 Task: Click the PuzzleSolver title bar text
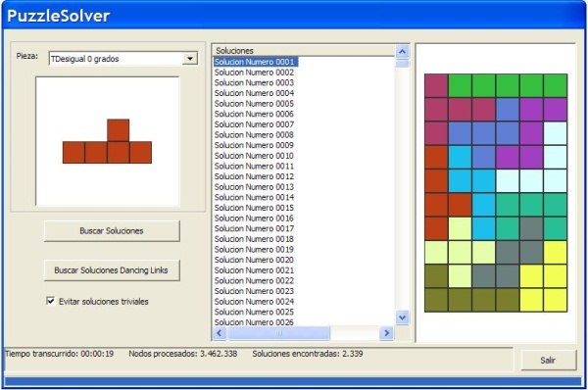(59, 16)
